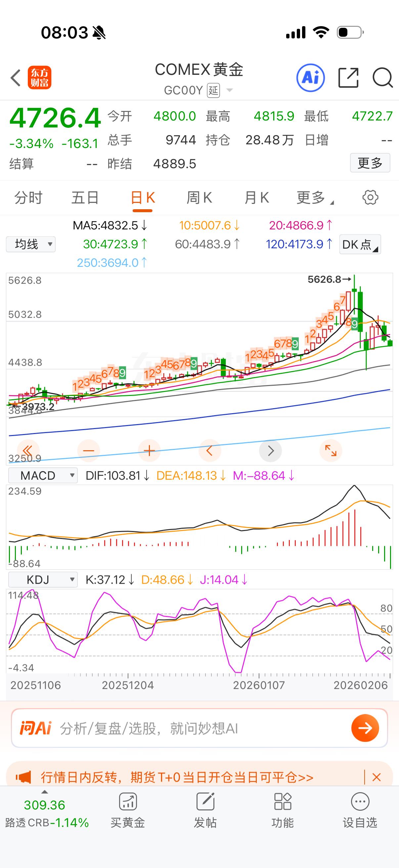Tap the 60:4483.9 moving average label
Image resolution: width=399 pixels, height=868 pixels.
207,244
